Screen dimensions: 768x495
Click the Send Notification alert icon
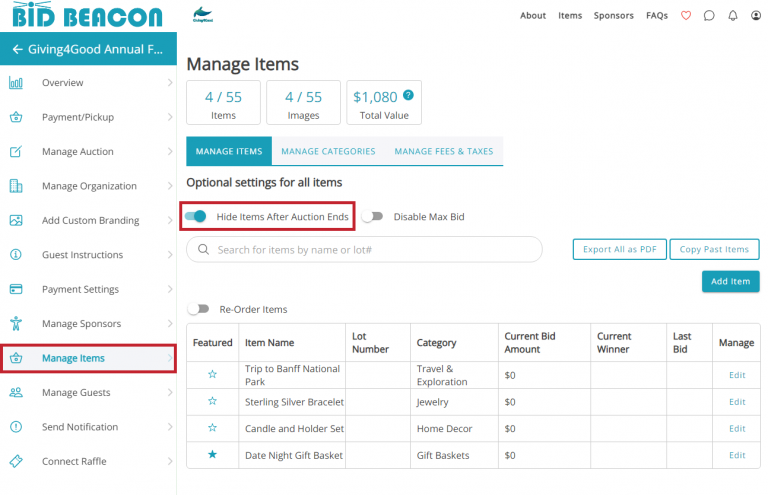(x=16, y=426)
